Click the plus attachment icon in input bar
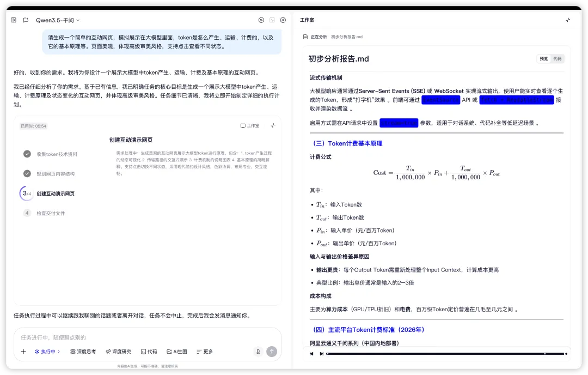Viewport: 588px width, 375px height. click(23, 352)
